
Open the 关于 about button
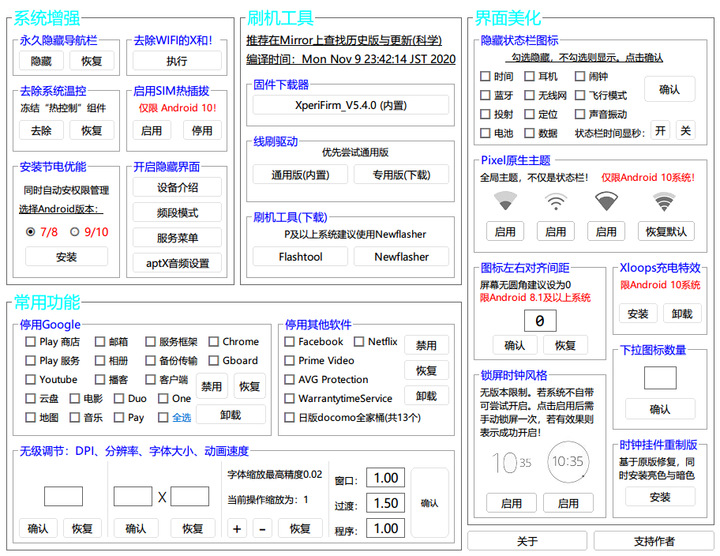(x=527, y=541)
